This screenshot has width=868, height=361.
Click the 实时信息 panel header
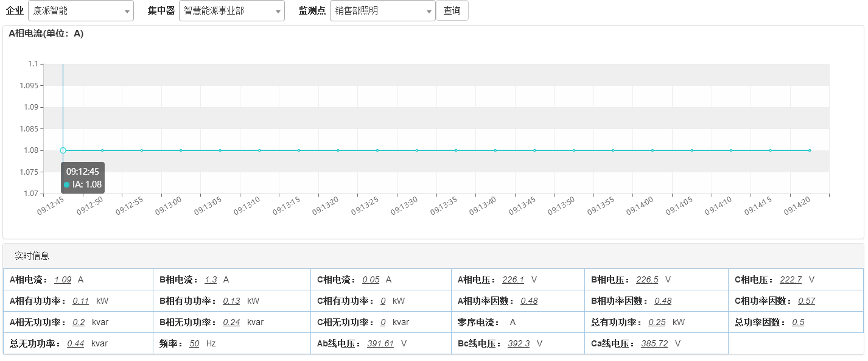pyautogui.click(x=32, y=256)
